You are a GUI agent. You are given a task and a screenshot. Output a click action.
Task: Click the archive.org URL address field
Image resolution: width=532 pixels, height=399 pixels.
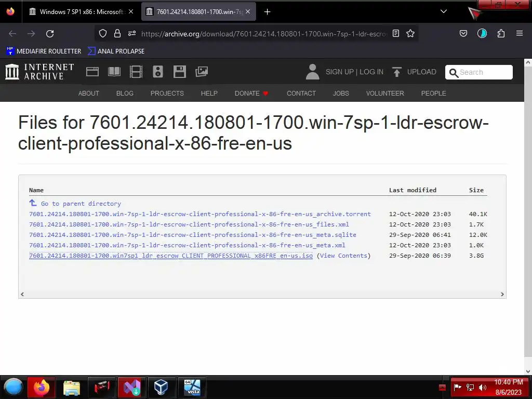[263, 34]
